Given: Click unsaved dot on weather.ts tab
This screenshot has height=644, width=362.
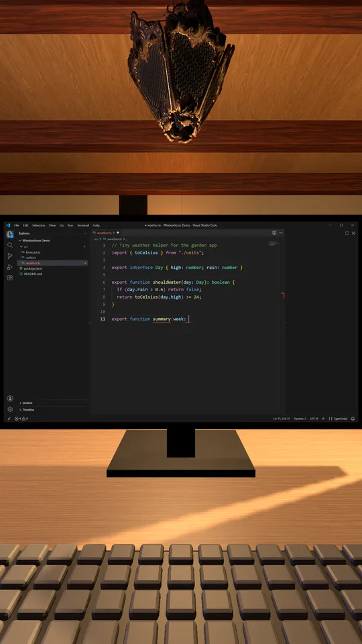Looking at the screenshot, I should click(x=118, y=233).
